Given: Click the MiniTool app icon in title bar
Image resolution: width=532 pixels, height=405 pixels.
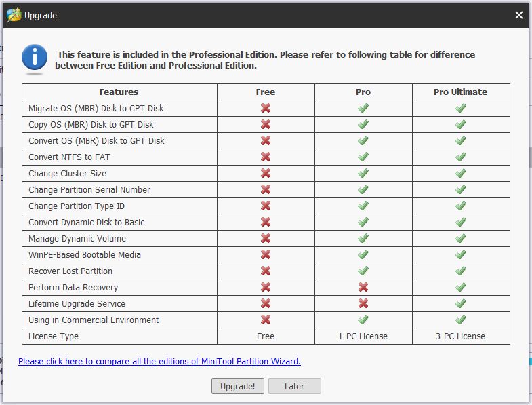Looking at the screenshot, I should pos(14,15).
